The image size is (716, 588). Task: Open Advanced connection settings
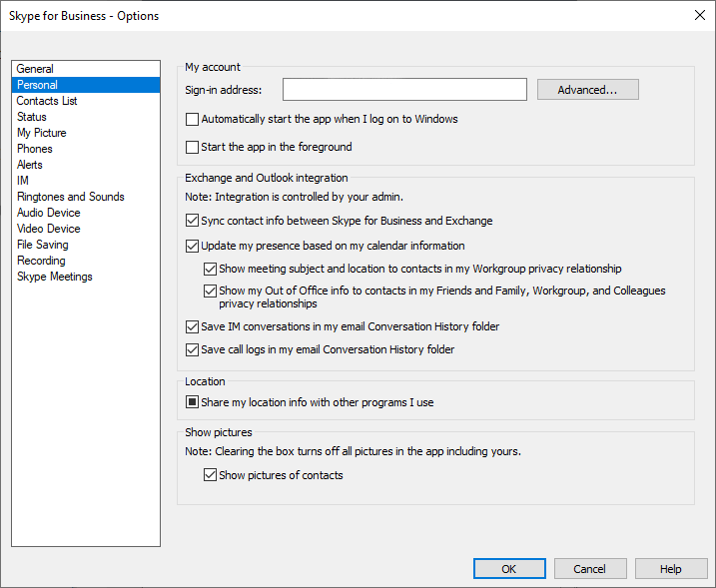coord(587,90)
